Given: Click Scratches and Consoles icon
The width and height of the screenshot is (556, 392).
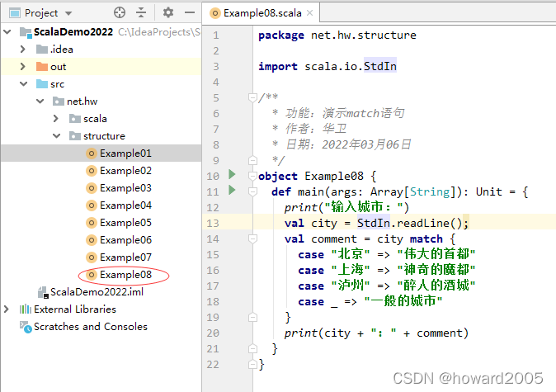Looking at the screenshot, I should [26, 327].
